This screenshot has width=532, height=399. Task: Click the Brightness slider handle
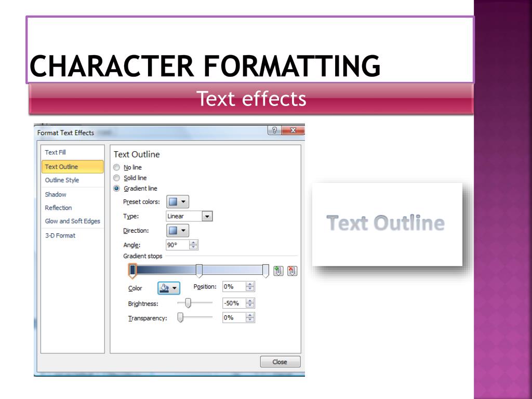188,303
